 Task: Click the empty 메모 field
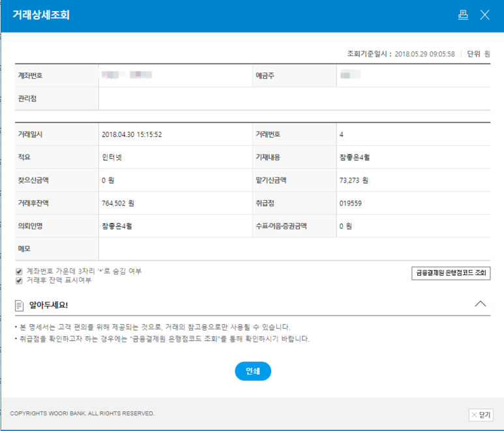[x=293, y=249]
